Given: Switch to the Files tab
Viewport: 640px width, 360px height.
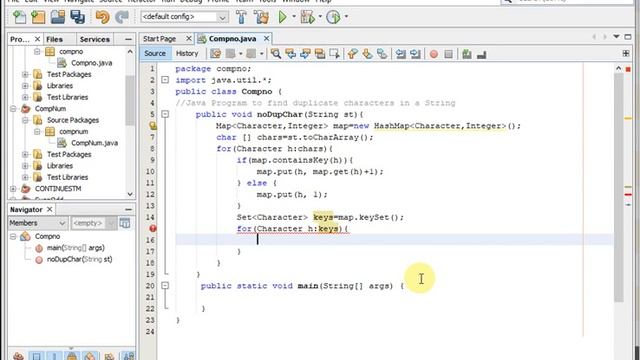Looking at the screenshot, I should pyautogui.click(x=54, y=39).
